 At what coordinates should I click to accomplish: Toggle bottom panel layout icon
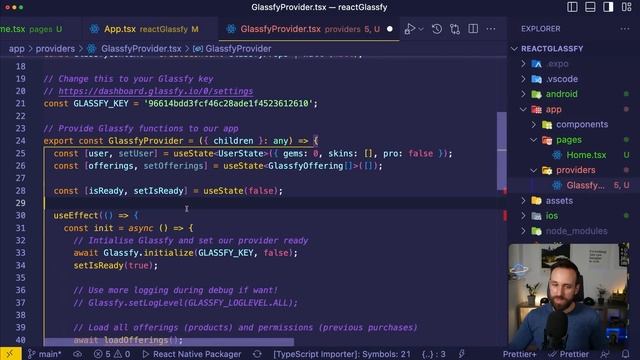click(590, 7)
